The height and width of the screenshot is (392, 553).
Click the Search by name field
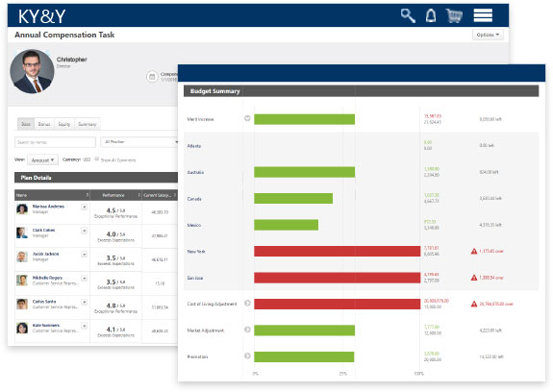[x=55, y=142]
